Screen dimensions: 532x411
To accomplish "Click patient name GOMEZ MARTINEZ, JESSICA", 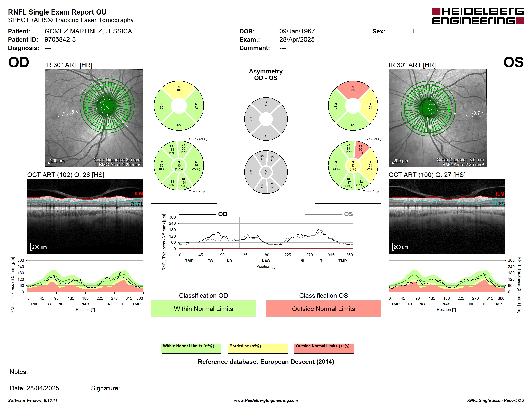I will pyautogui.click(x=88, y=31).
